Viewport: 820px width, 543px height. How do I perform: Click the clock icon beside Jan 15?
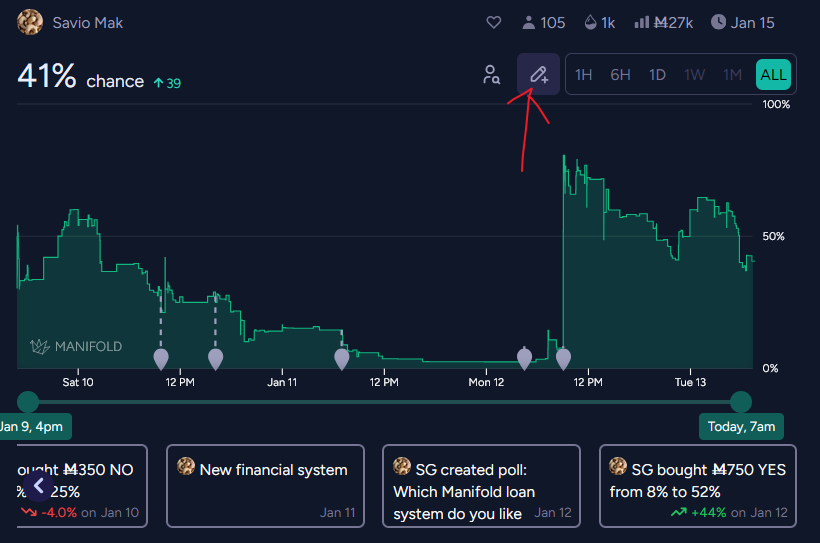(718, 22)
